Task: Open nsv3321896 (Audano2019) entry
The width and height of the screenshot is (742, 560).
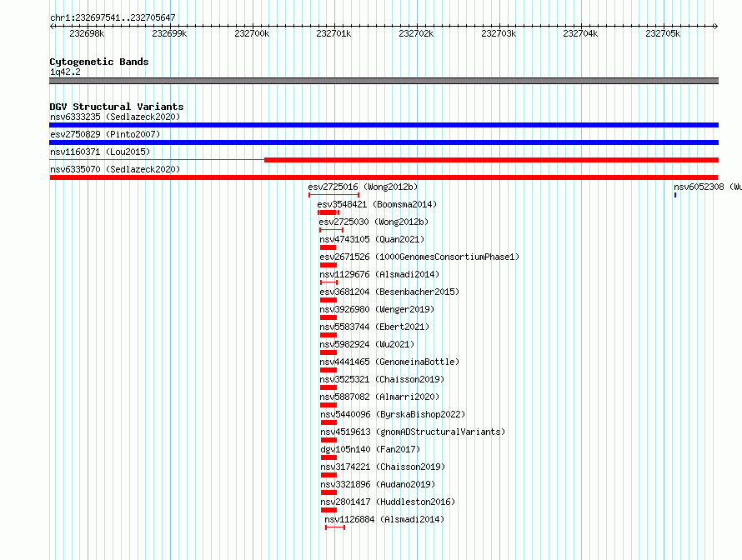Action: (x=378, y=484)
